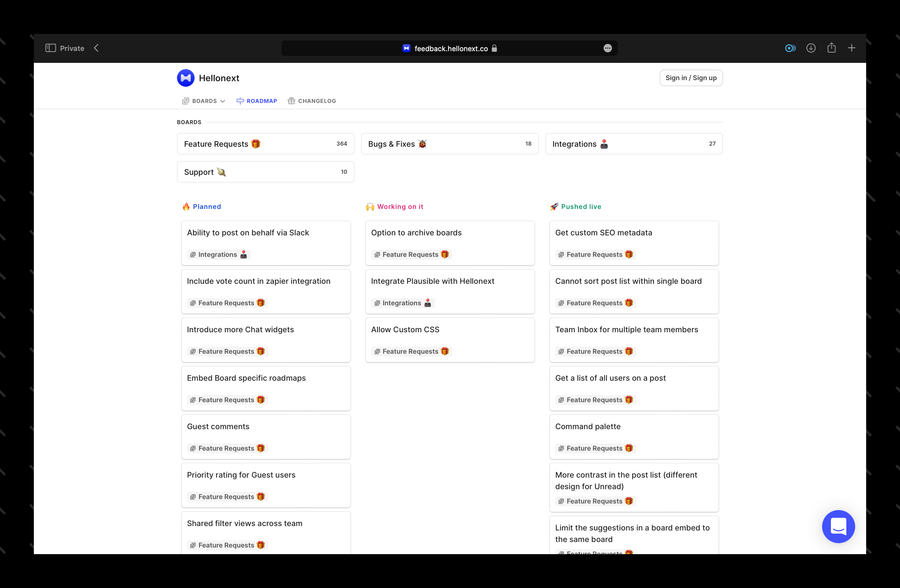The width and height of the screenshot is (900, 588).
Task: Go back with the browser back arrow
Action: pyautogui.click(x=96, y=48)
